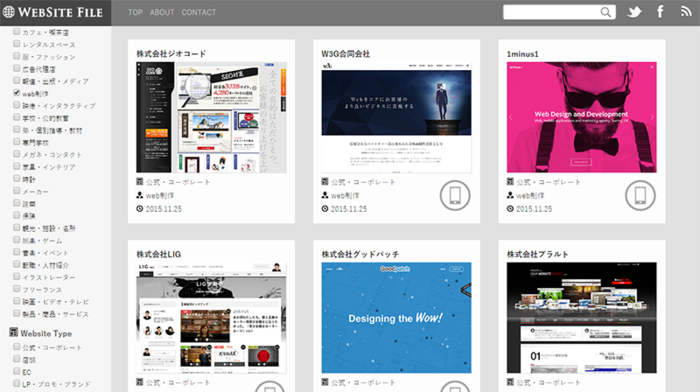The height and width of the screenshot is (392, 700).
Task: Click the WebSite File globe logo
Action: pyautogui.click(x=8, y=12)
